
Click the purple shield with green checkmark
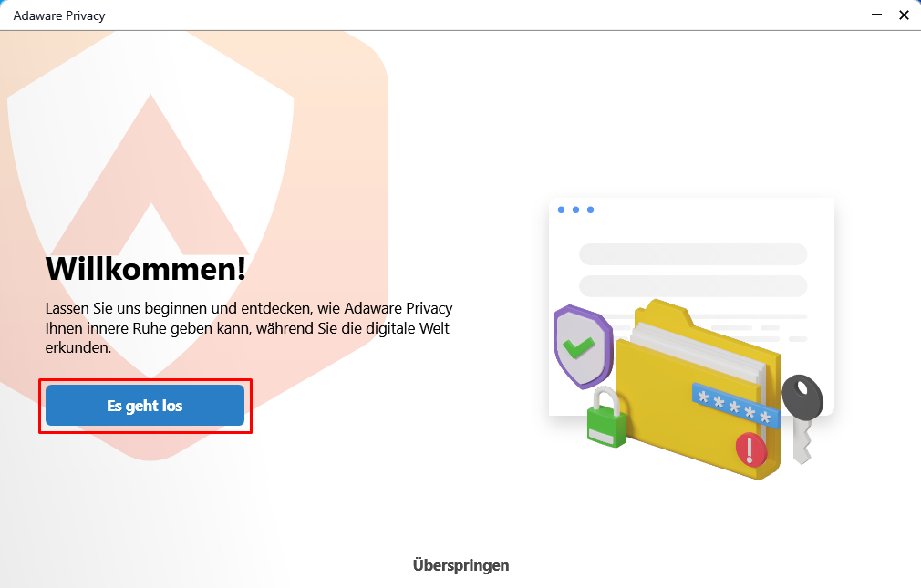pos(582,346)
